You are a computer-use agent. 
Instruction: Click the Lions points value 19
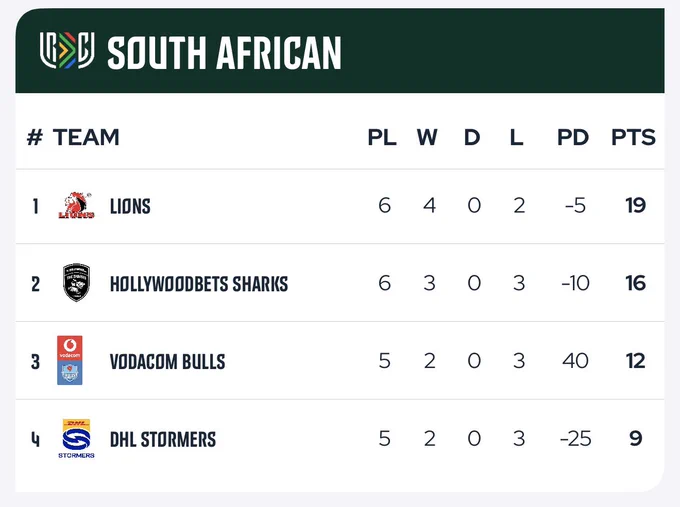coord(635,205)
